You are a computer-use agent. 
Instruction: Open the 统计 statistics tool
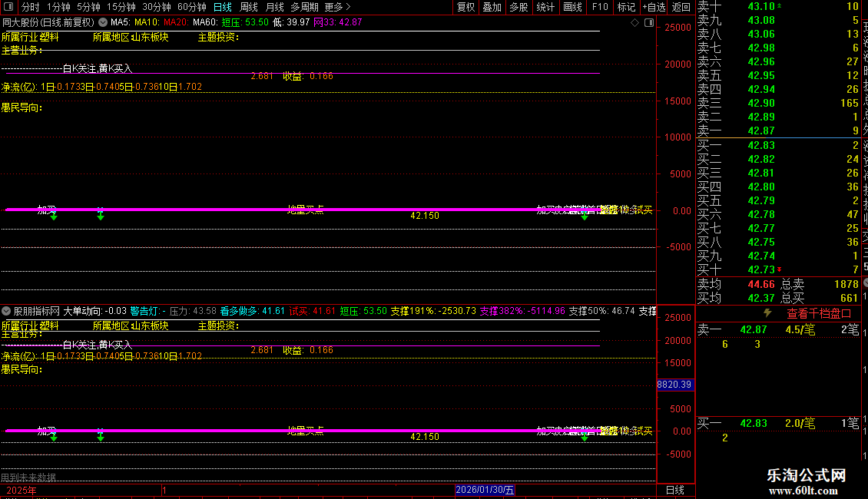coord(545,7)
